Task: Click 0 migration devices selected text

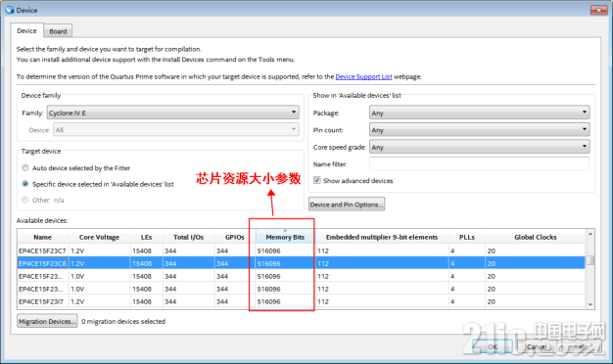Action: click(123, 321)
